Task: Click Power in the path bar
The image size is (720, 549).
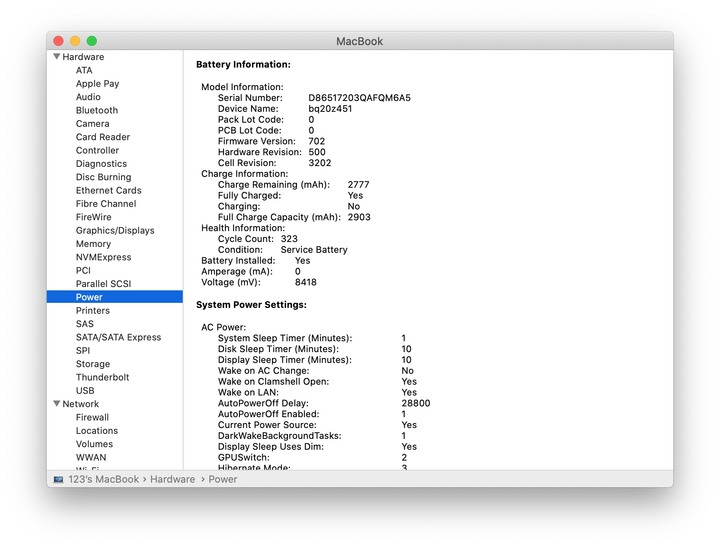Action: click(x=223, y=479)
